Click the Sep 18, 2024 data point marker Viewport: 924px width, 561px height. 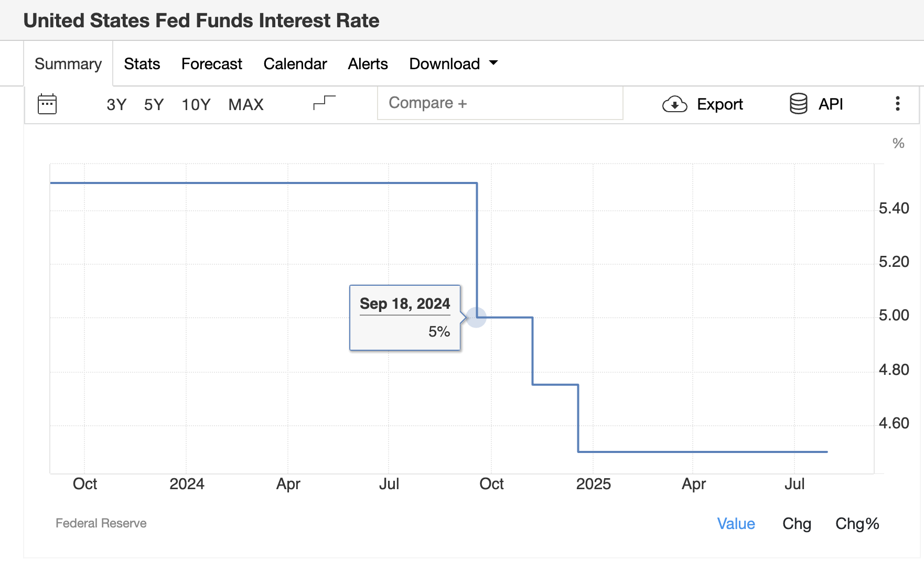coord(477,317)
